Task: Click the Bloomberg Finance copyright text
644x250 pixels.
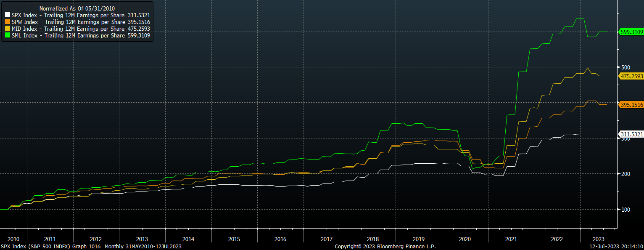Action: click(x=385, y=247)
